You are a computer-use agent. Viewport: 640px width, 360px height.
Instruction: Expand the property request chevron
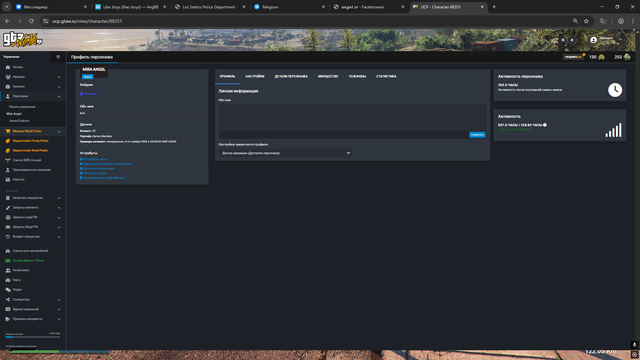(59, 198)
